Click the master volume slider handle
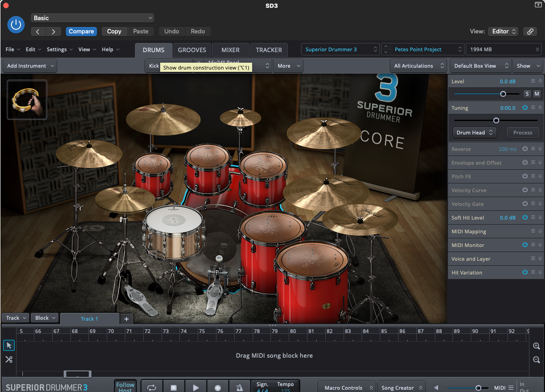545x392 pixels. coord(478,388)
